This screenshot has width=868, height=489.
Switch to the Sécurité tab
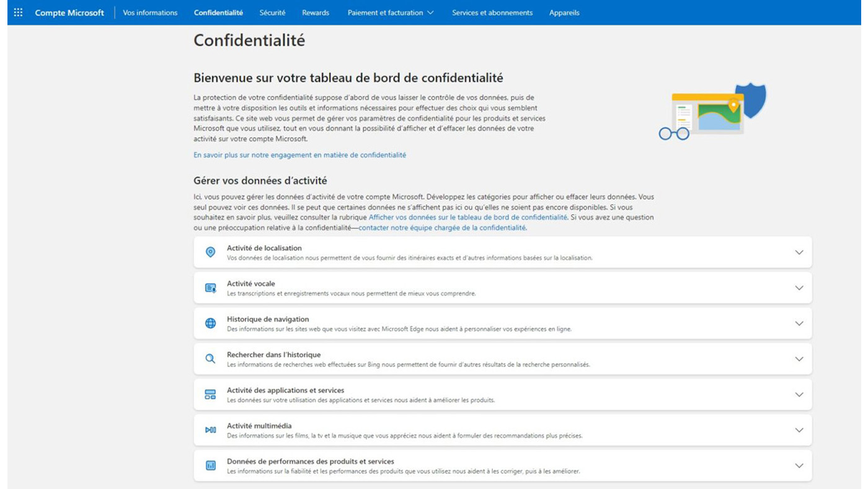pyautogui.click(x=272, y=12)
